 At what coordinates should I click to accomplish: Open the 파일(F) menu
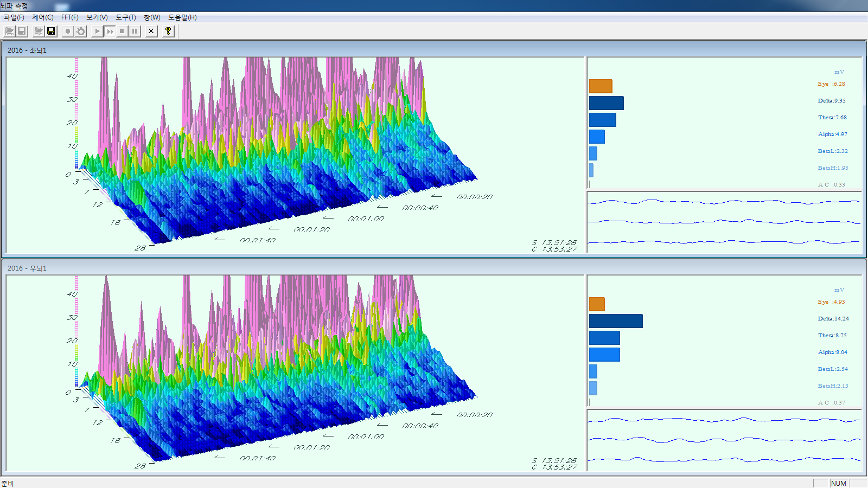(14, 17)
